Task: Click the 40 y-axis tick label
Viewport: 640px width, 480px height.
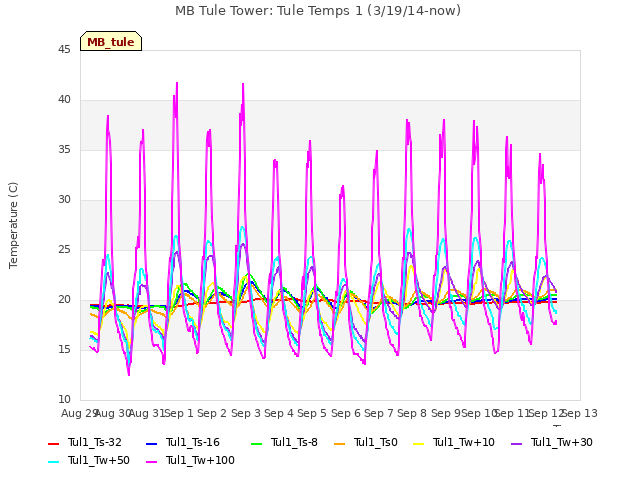Action: point(64,100)
